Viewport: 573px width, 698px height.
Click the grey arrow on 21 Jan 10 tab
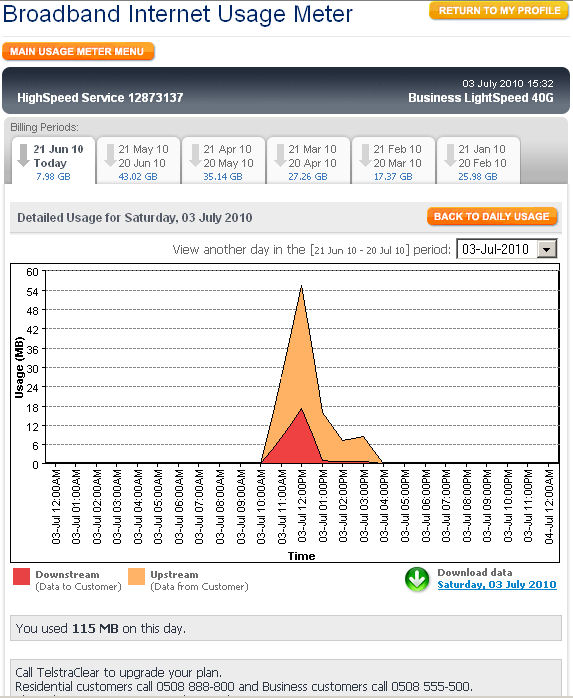point(450,155)
